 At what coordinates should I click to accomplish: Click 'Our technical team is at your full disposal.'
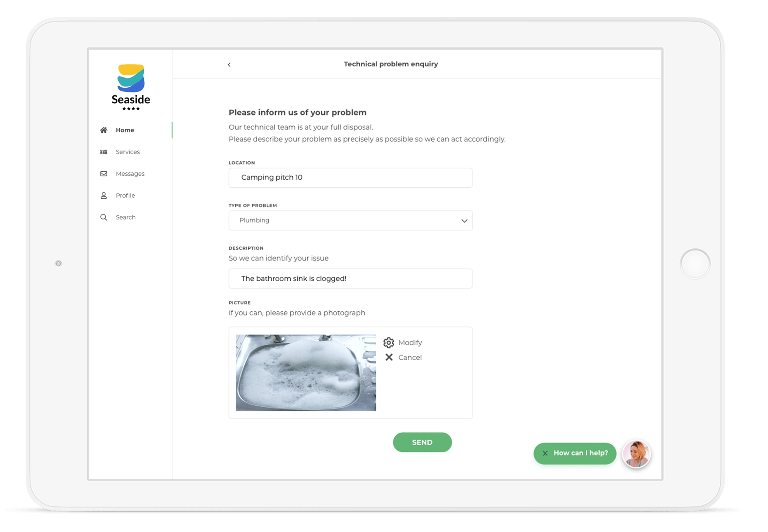tap(301, 127)
